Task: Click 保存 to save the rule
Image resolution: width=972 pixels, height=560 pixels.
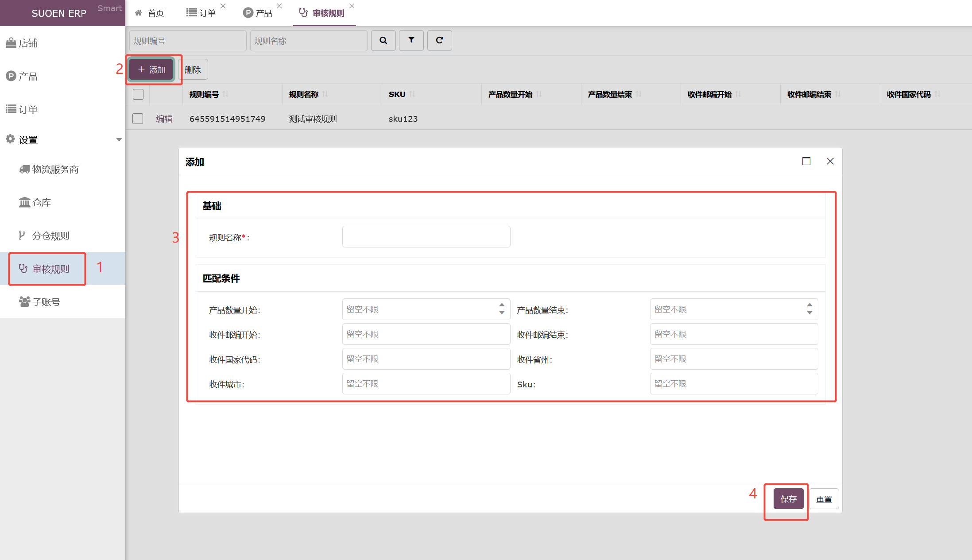Action: click(x=788, y=499)
